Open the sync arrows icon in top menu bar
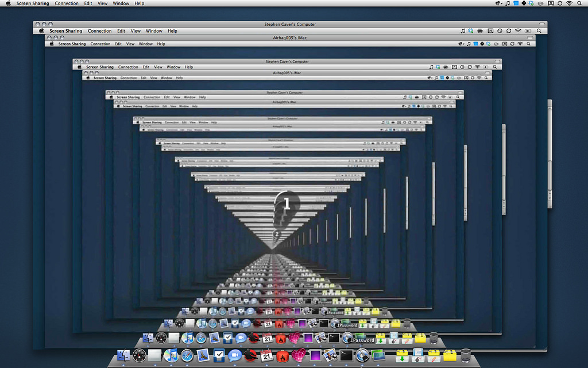This screenshot has height=368, width=588. click(560, 3)
